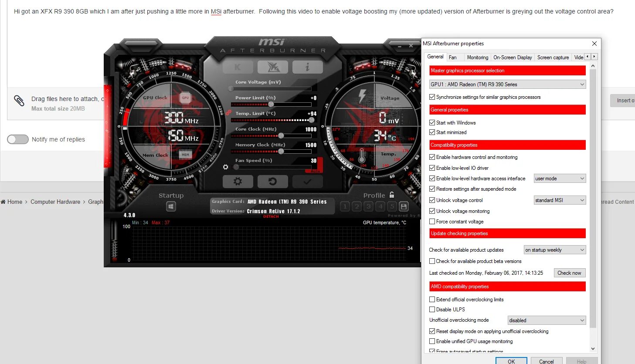This screenshot has height=364, width=635.
Task: Click the DETACH link under the driver version
Action: point(271,216)
